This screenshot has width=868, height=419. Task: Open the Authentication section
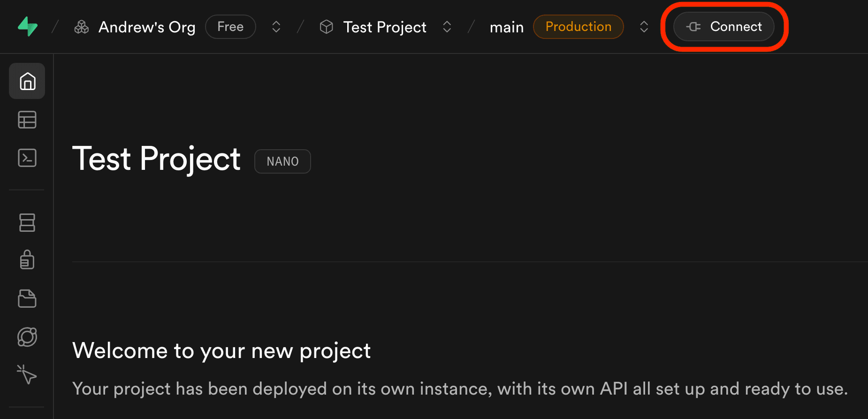point(27,260)
